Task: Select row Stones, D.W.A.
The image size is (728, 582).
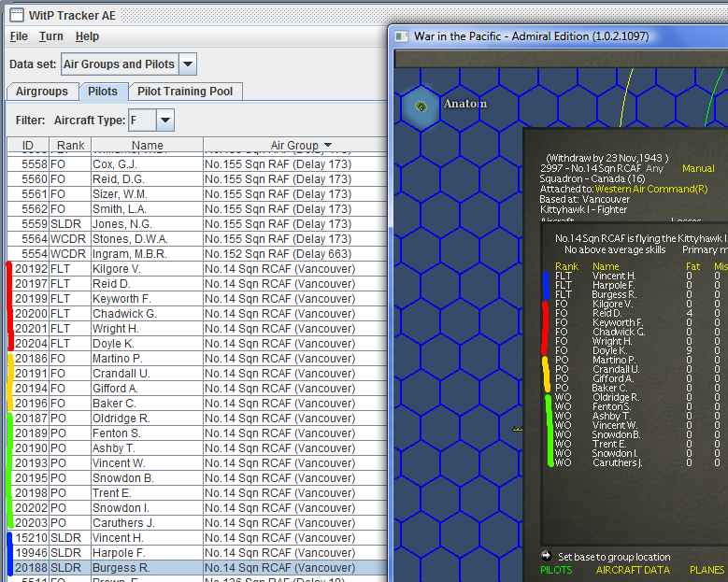Action: 197,239
